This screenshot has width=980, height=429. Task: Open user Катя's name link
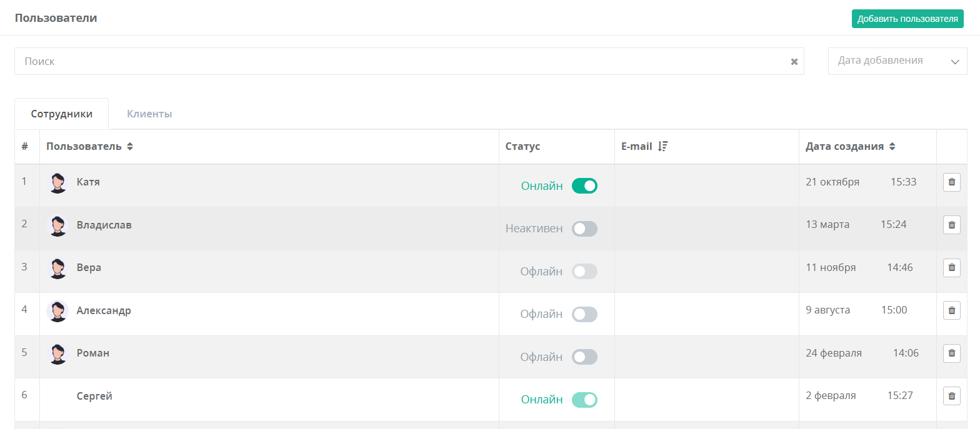(x=88, y=182)
